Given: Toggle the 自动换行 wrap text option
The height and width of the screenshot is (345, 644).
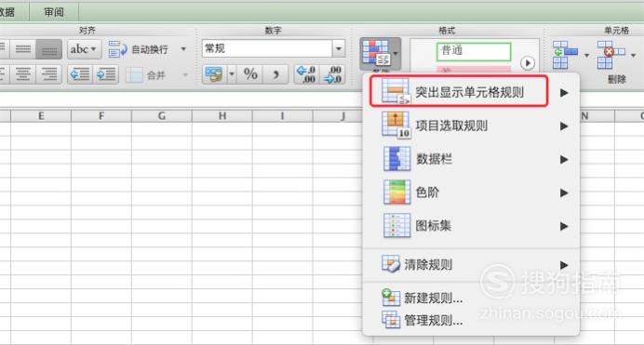Looking at the screenshot, I should tap(139, 49).
